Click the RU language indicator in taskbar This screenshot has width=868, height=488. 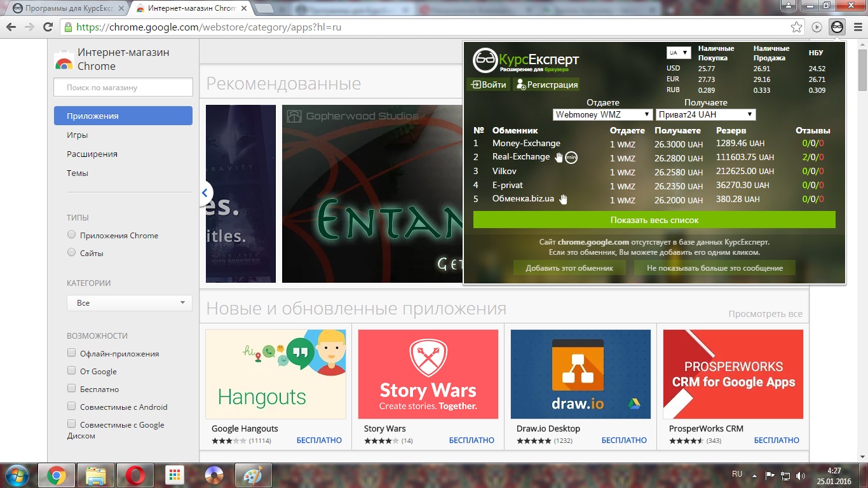(x=737, y=474)
